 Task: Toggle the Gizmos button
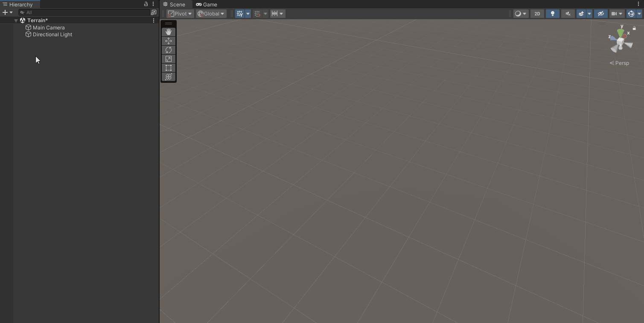[631, 14]
